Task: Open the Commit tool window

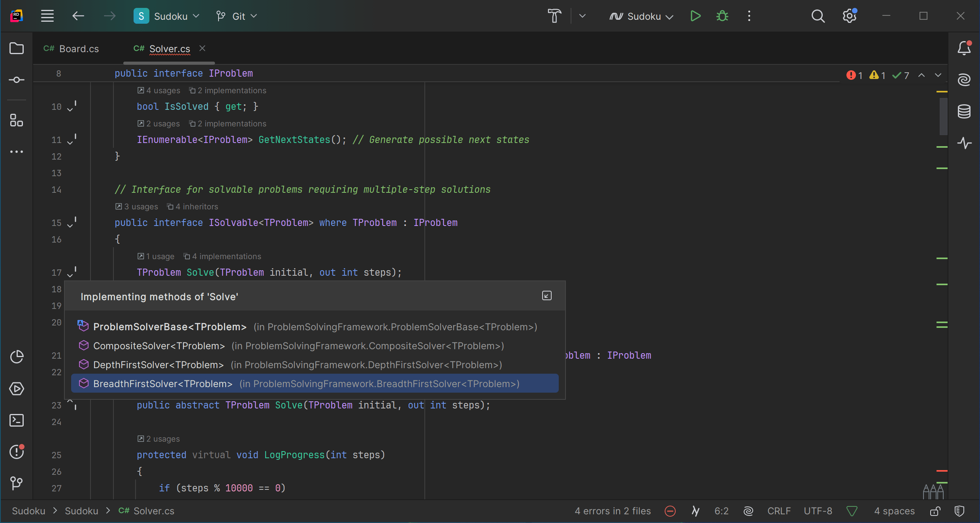Action: pos(17,80)
